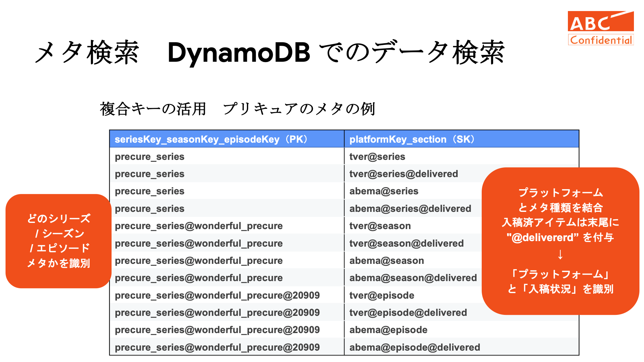Click the tver@series cell
This screenshot has width=644, height=362.
[377, 157]
